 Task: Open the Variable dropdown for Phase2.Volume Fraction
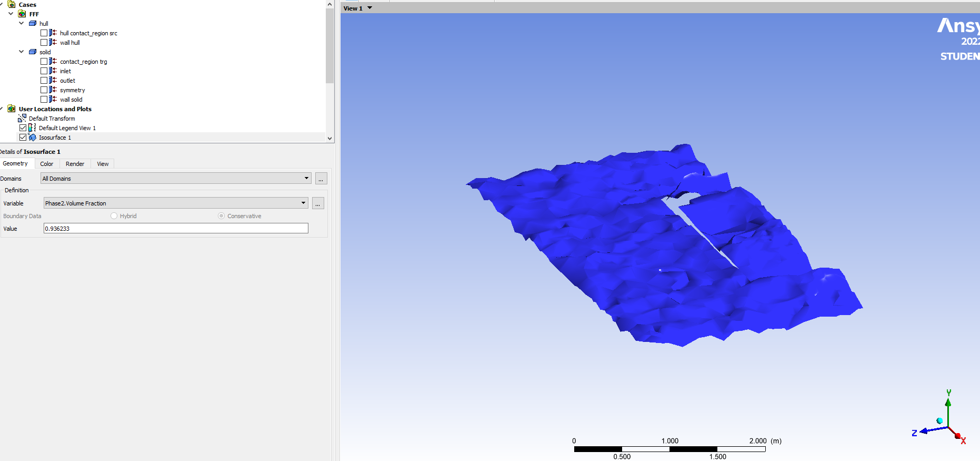(303, 203)
